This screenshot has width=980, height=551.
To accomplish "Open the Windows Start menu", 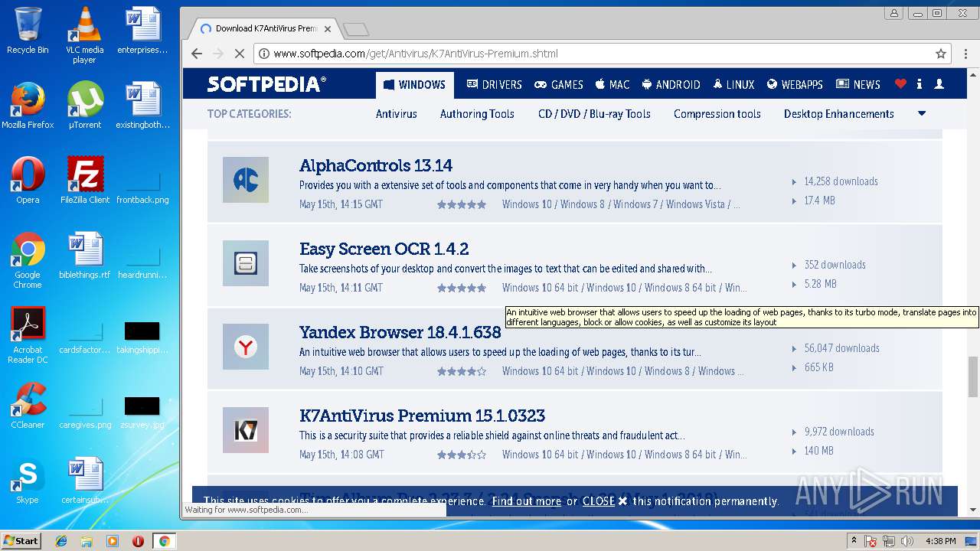I will point(21,541).
